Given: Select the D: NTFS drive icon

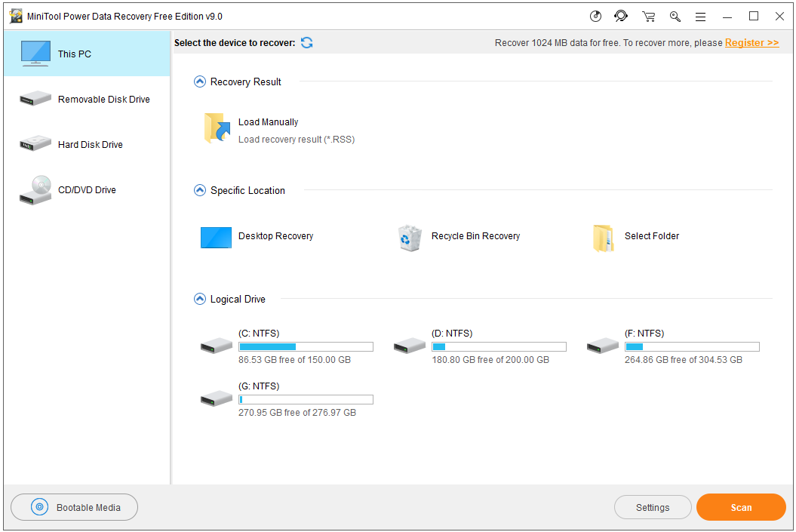Looking at the screenshot, I should (409, 346).
